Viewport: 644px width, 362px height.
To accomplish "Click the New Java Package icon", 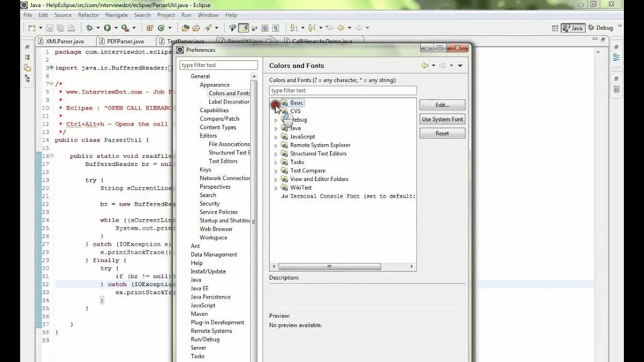I will click(x=149, y=28).
